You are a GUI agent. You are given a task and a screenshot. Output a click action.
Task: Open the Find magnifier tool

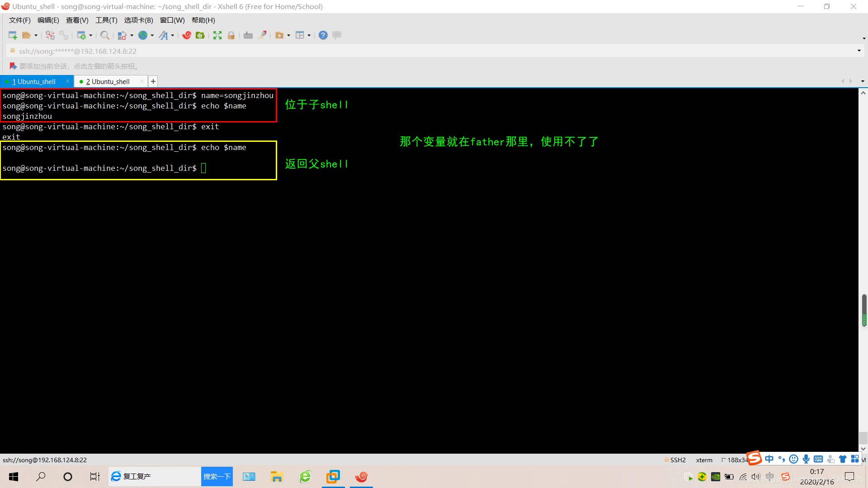pos(105,35)
